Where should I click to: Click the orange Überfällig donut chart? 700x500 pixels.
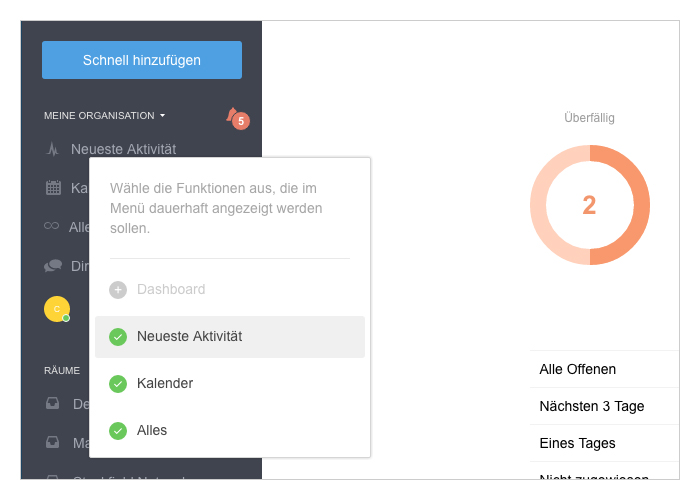[590, 205]
